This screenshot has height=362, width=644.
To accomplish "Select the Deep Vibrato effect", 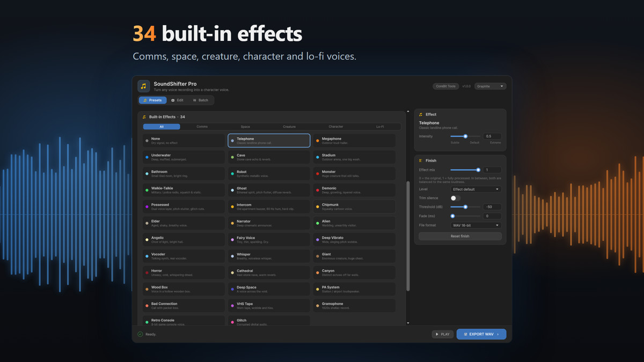I will click(x=354, y=240).
